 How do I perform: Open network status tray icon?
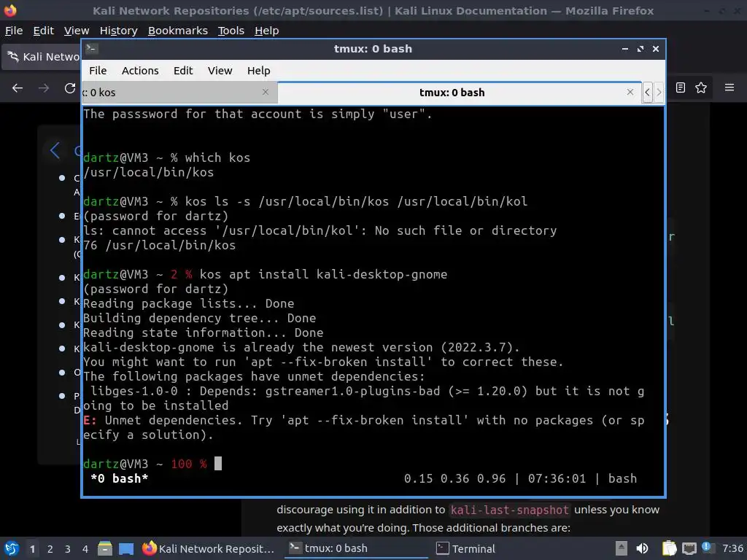[x=689, y=548]
